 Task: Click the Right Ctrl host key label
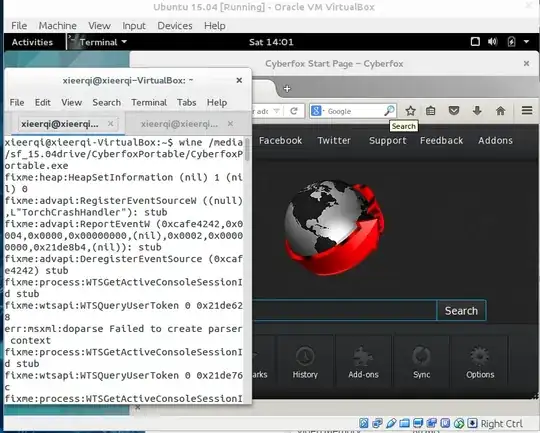[501, 423]
